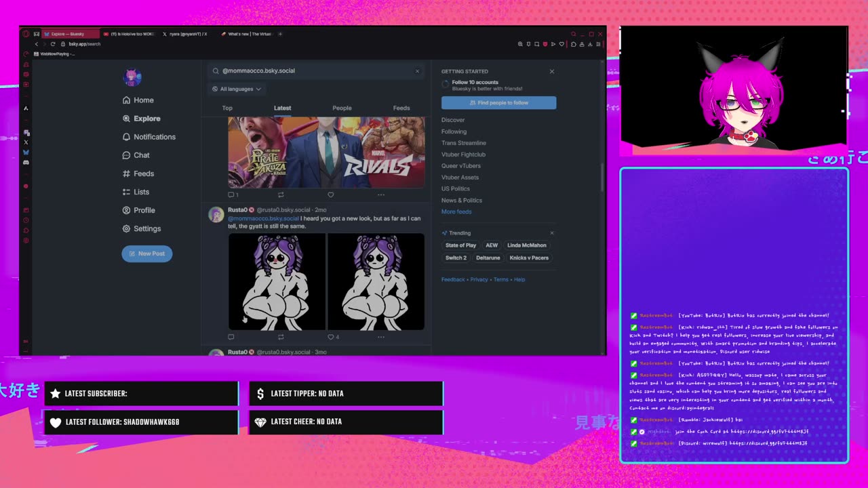The width and height of the screenshot is (868, 488).
Task: Open Bluesky butterfly in Opera sidebar
Action: (x=26, y=152)
